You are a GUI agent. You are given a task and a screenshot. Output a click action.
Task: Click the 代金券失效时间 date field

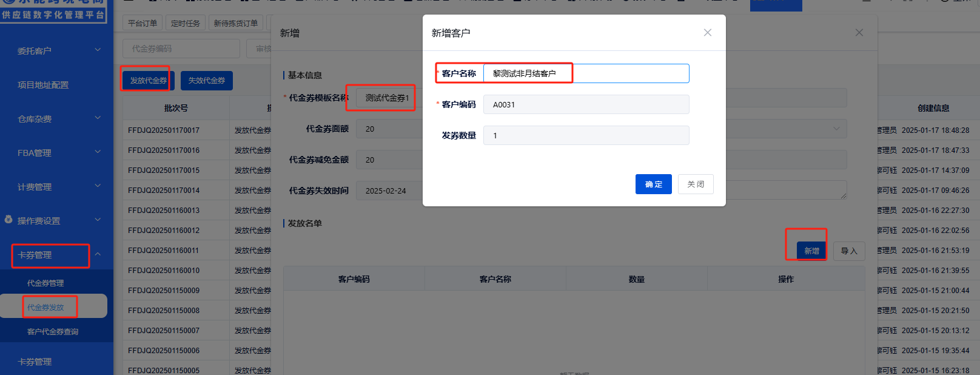coord(389,191)
